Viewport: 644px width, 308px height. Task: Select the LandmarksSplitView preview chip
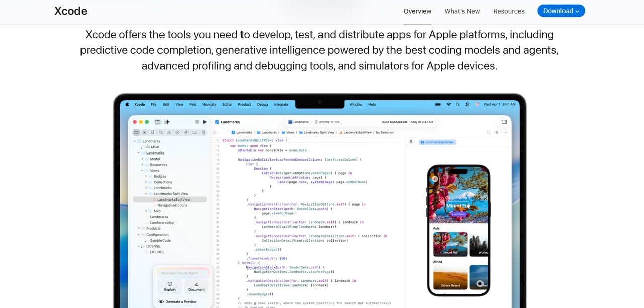pyautogui.click(x=437, y=142)
